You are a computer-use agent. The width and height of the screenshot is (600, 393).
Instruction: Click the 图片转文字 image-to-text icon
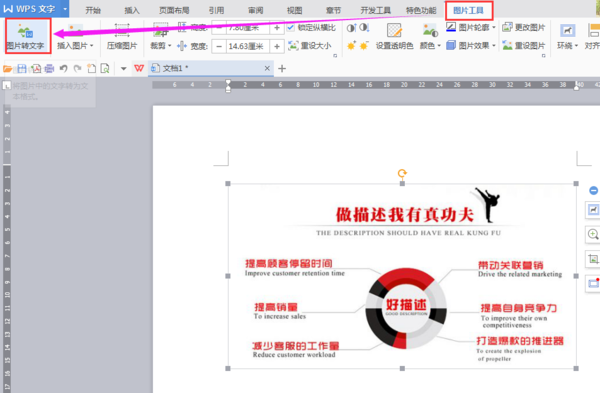(26, 31)
